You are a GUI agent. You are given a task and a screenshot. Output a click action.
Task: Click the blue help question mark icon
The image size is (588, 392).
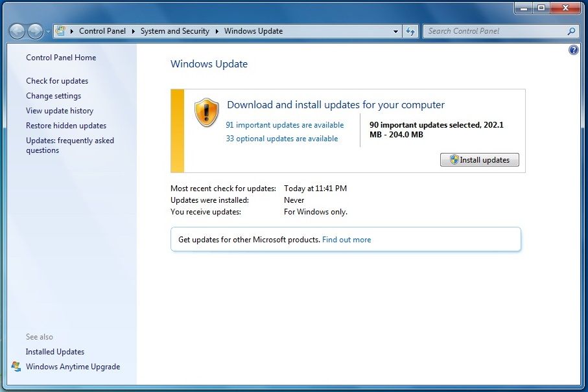point(573,50)
